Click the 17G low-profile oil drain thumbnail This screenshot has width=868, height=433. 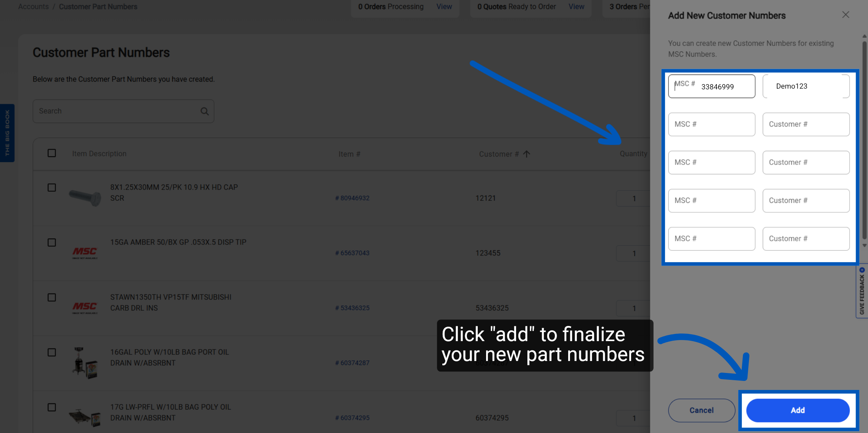[85, 417]
